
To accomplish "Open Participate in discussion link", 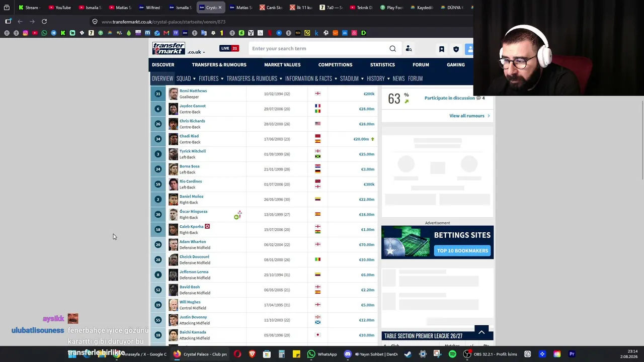I will point(450,98).
